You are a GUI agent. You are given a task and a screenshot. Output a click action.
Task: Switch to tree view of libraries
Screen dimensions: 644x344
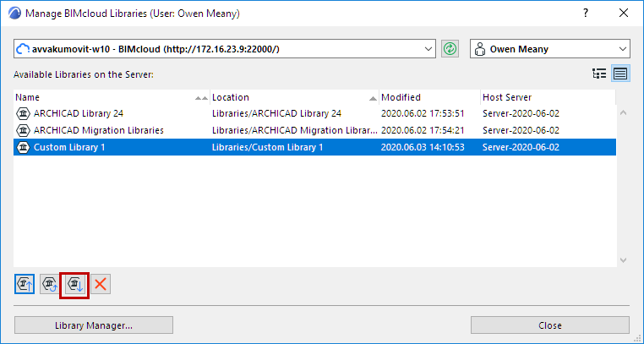point(599,74)
